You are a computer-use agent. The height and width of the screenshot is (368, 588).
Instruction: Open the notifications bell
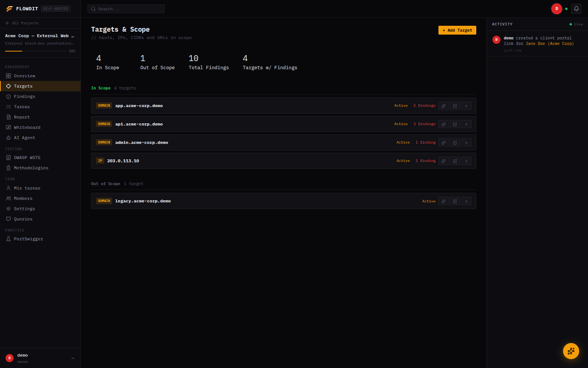tap(576, 9)
